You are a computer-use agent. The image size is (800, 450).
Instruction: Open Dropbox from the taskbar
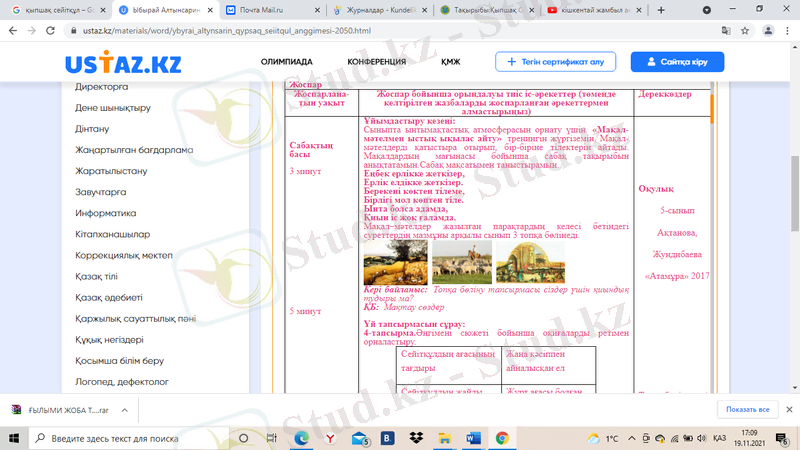point(416,438)
